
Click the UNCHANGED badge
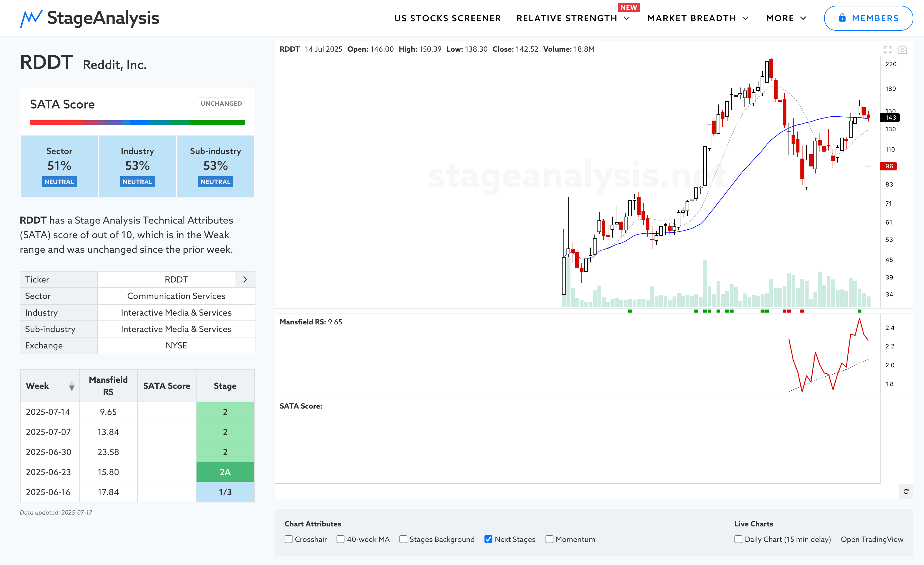click(x=221, y=104)
